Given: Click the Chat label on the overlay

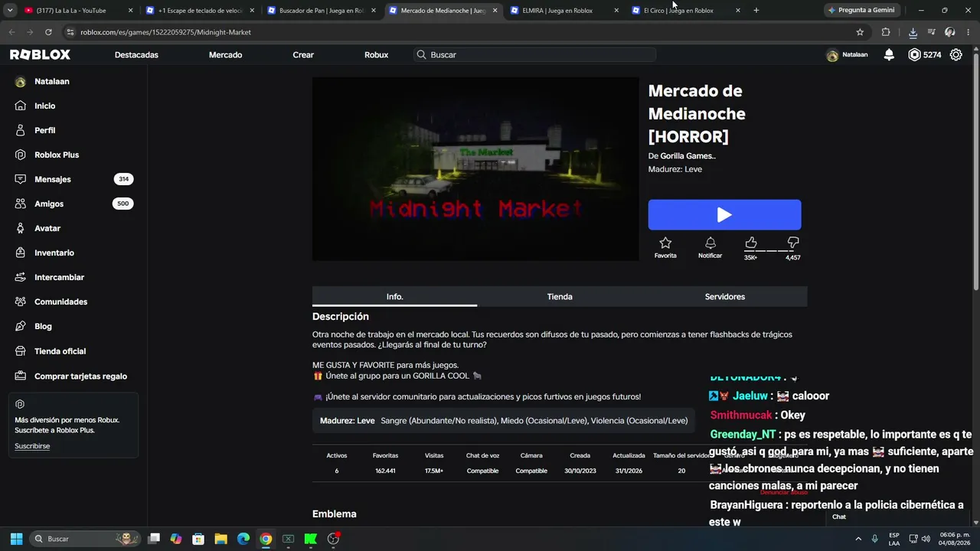Looking at the screenshot, I should click(839, 517).
